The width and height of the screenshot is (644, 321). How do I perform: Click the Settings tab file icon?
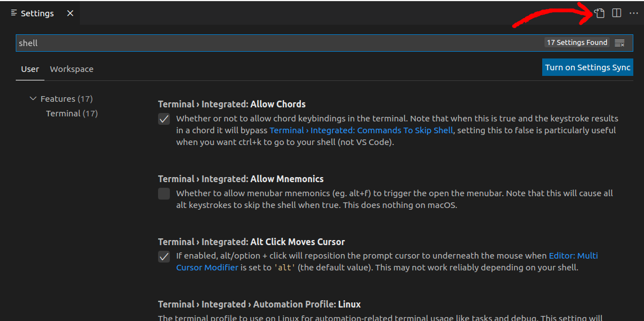click(14, 13)
